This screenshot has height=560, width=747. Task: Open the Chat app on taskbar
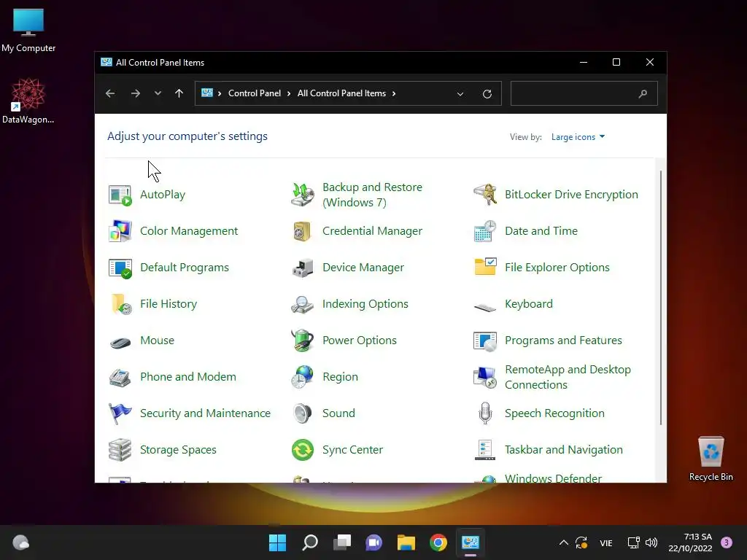click(374, 542)
